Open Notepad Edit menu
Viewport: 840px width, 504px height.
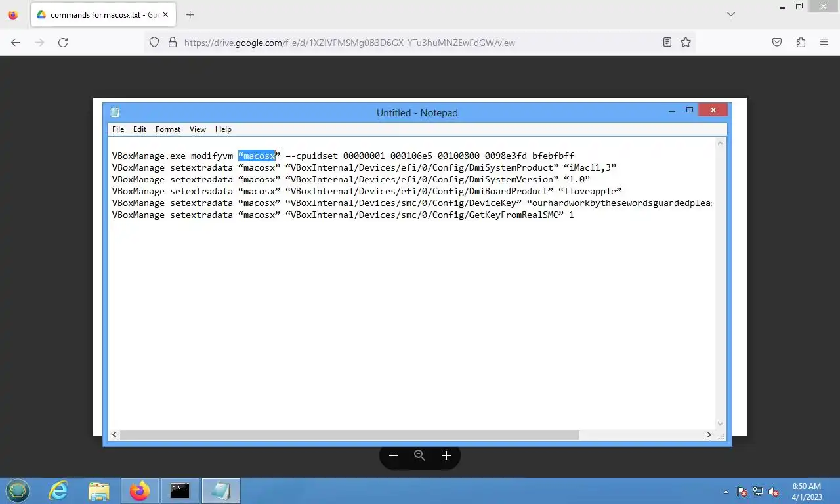point(140,129)
